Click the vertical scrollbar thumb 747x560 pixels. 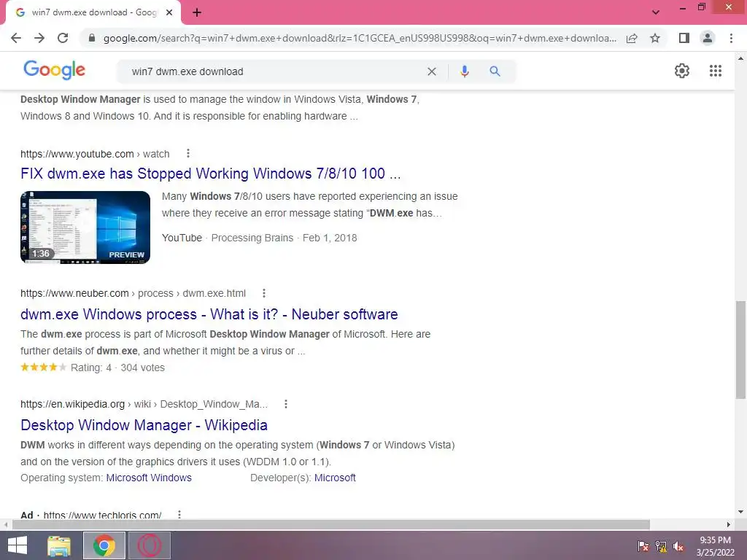pyautogui.click(x=740, y=349)
